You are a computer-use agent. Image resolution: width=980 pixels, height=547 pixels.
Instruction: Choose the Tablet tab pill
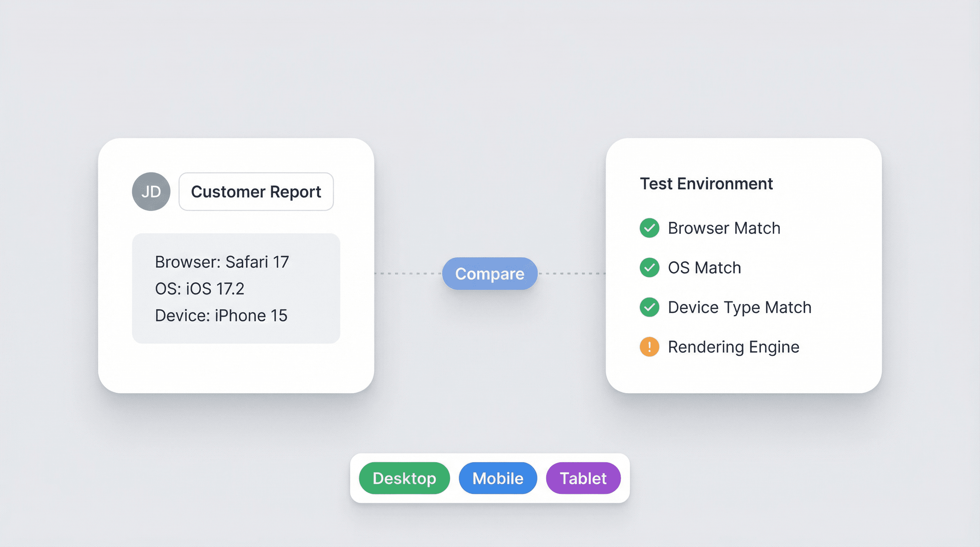coord(583,478)
